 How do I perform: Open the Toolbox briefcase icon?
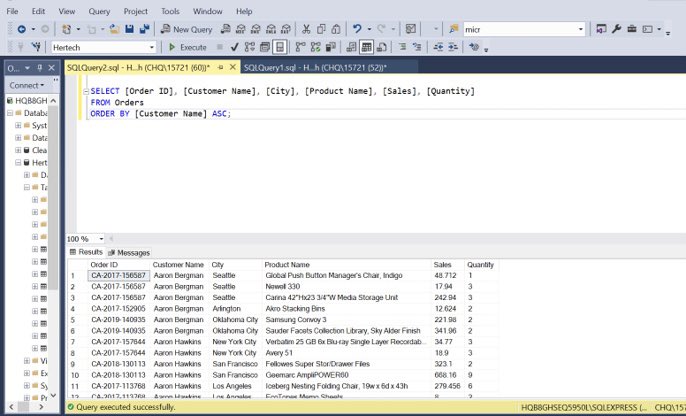[632, 29]
